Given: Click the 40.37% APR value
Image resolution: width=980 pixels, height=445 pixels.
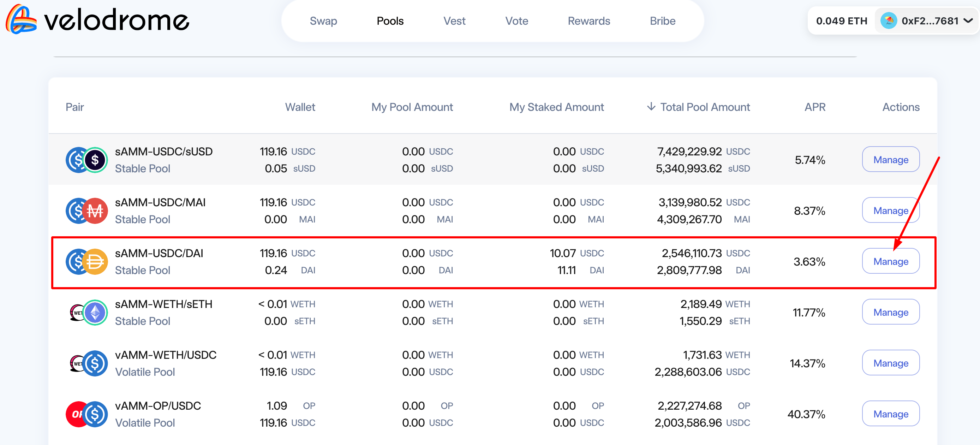Looking at the screenshot, I should coord(806,414).
